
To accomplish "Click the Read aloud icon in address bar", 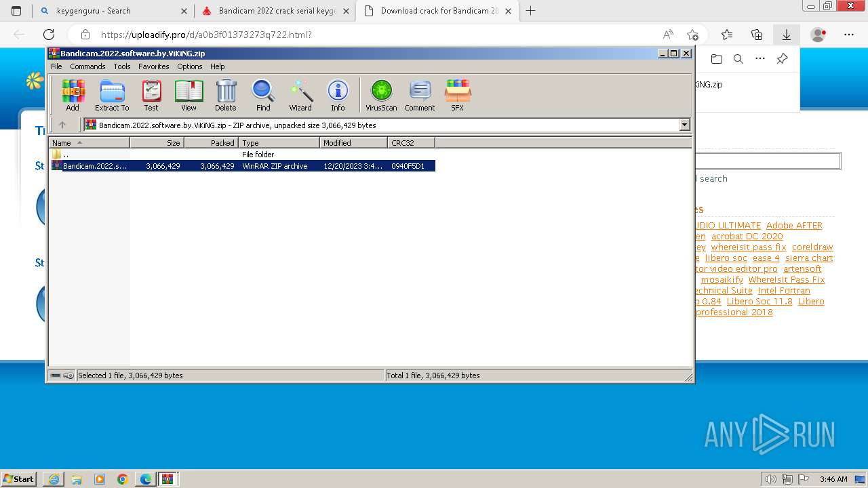I will [669, 35].
